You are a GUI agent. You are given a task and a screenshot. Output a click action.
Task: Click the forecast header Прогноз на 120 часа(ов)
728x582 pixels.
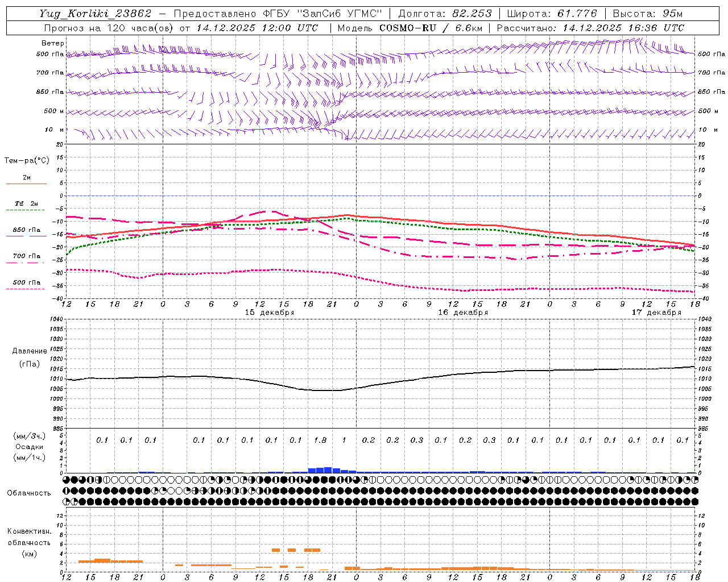point(109,28)
